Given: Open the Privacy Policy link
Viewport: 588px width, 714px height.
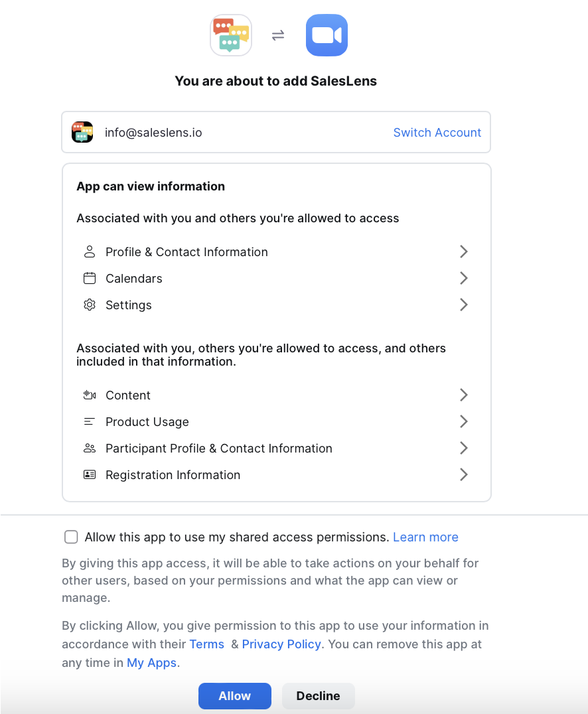Looking at the screenshot, I should pos(281,644).
